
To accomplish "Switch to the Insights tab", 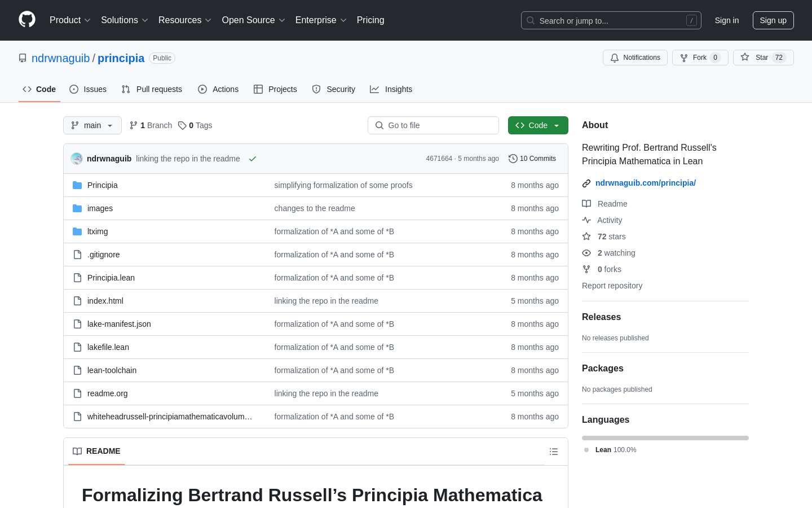I will (391, 89).
